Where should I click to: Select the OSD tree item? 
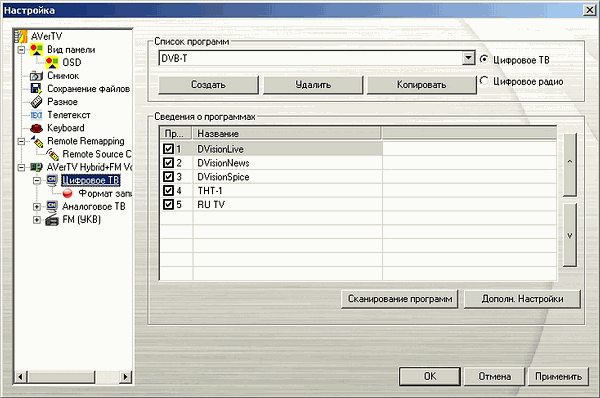click(72, 62)
